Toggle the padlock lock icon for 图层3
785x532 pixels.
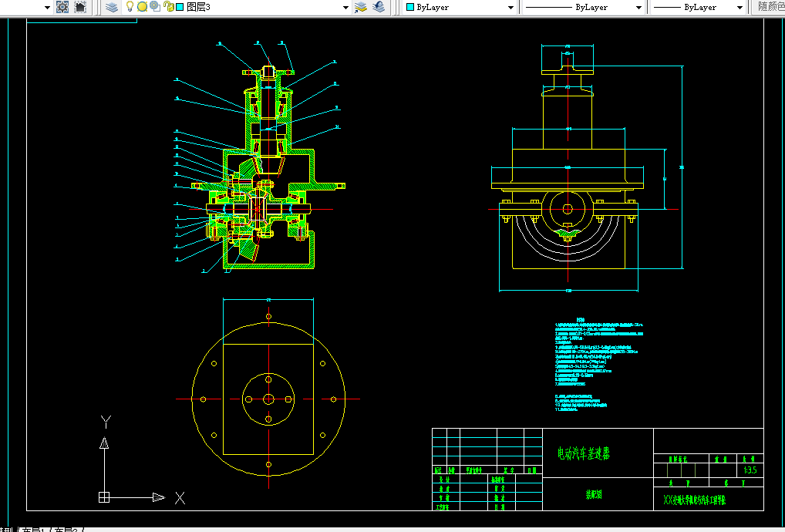click(169, 7)
